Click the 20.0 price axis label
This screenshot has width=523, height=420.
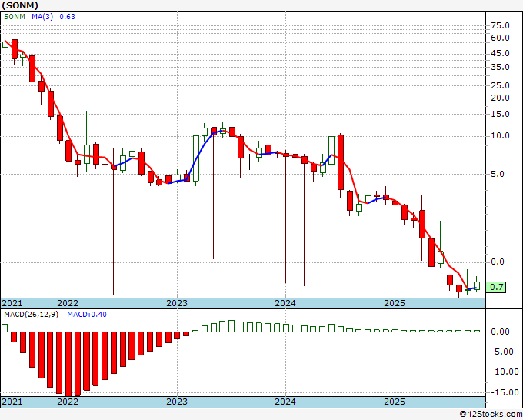(500, 98)
